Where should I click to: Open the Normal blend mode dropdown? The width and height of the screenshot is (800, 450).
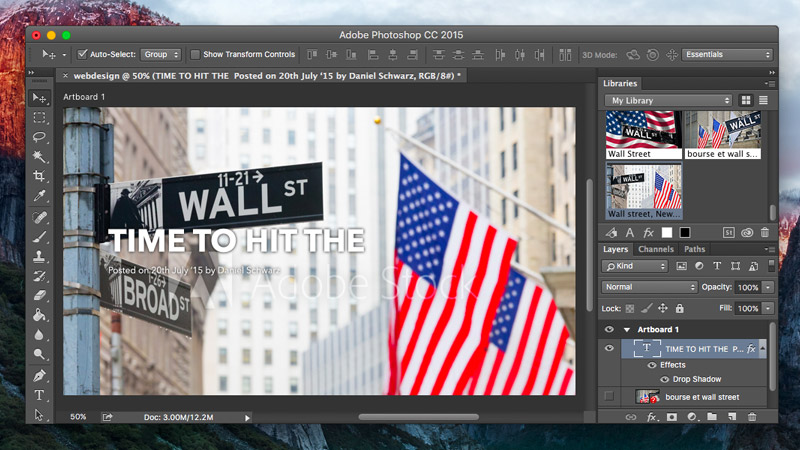click(649, 287)
